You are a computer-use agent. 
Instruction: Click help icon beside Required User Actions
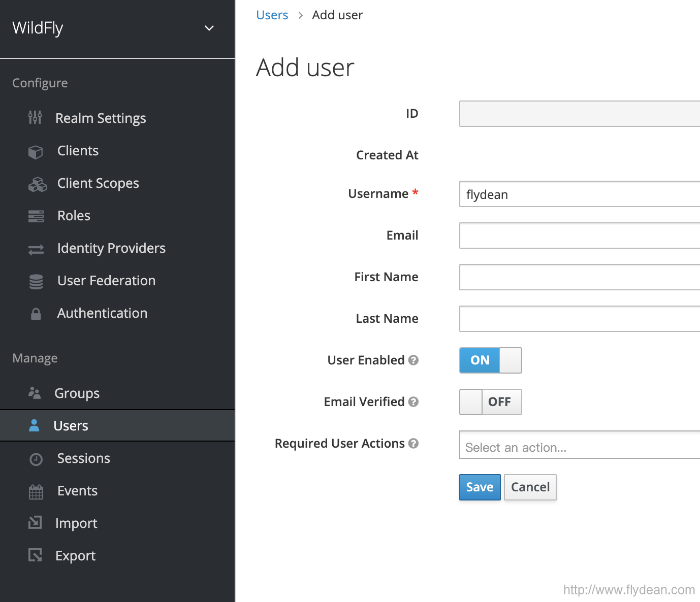[x=413, y=443]
